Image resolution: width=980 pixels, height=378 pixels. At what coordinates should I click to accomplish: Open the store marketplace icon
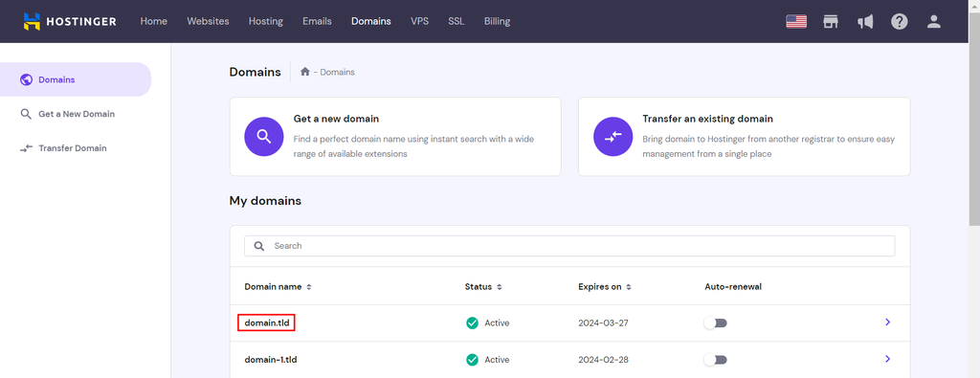coord(830,21)
